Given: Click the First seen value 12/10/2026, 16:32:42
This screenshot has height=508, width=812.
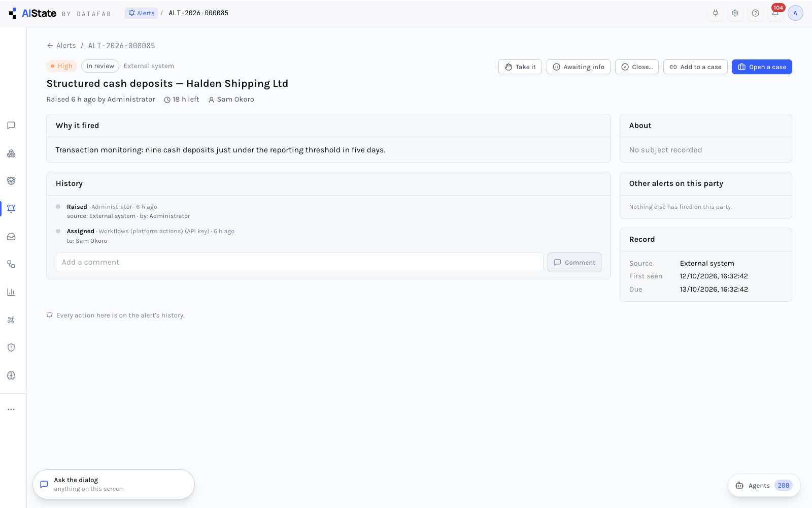Looking at the screenshot, I should click(x=714, y=276).
